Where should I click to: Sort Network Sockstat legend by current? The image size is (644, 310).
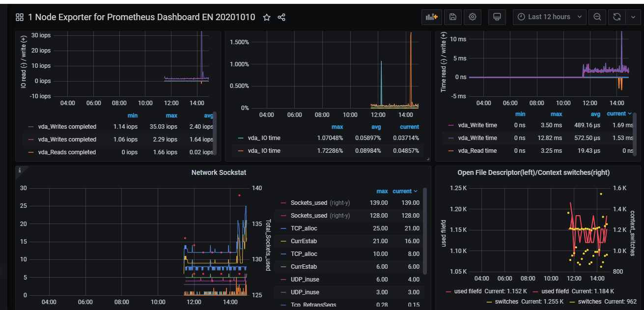click(405, 191)
